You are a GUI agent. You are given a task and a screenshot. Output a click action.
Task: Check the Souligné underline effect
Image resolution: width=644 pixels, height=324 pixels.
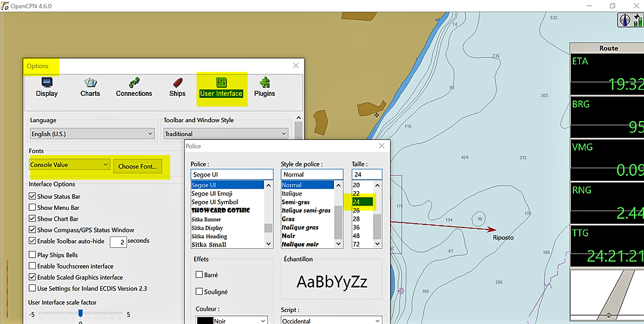coord(199,292)
